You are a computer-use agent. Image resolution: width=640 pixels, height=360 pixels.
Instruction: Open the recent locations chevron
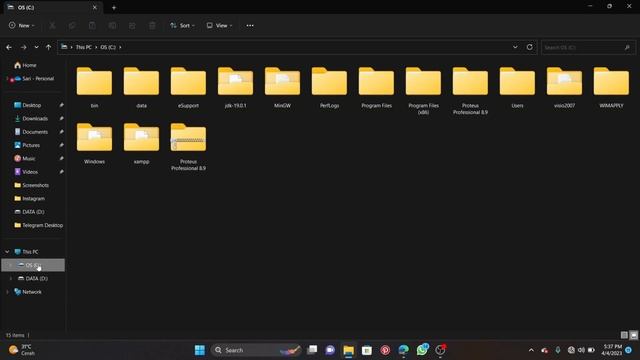click(x=36, y=47)
